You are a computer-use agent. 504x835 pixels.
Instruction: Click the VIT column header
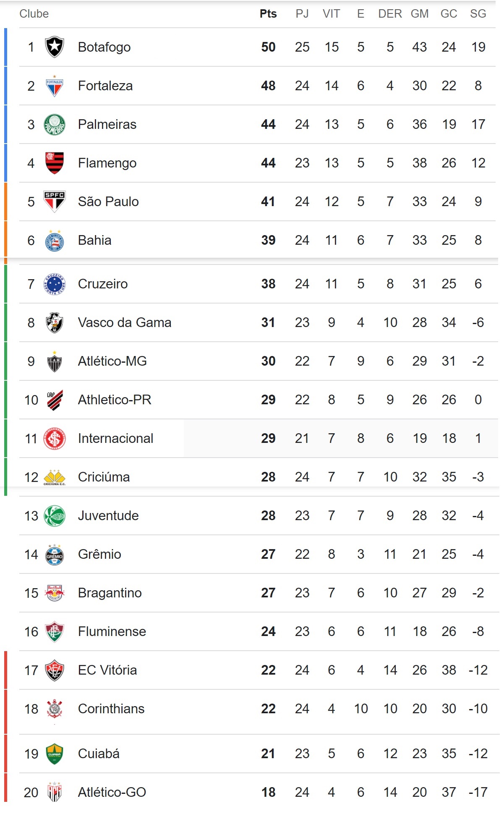tap(331, 14)
